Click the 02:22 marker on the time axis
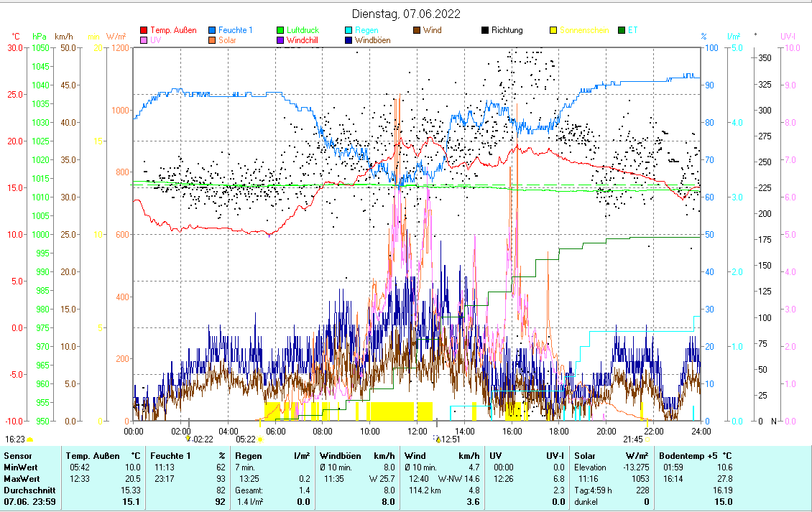This screenshot has width=812, height=512. coord(203,439)
